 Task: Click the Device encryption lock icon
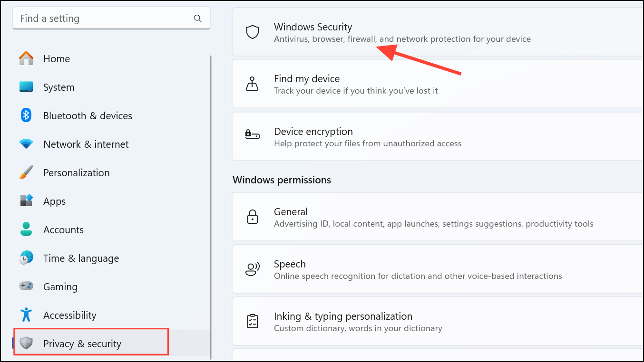coord(252,134)
